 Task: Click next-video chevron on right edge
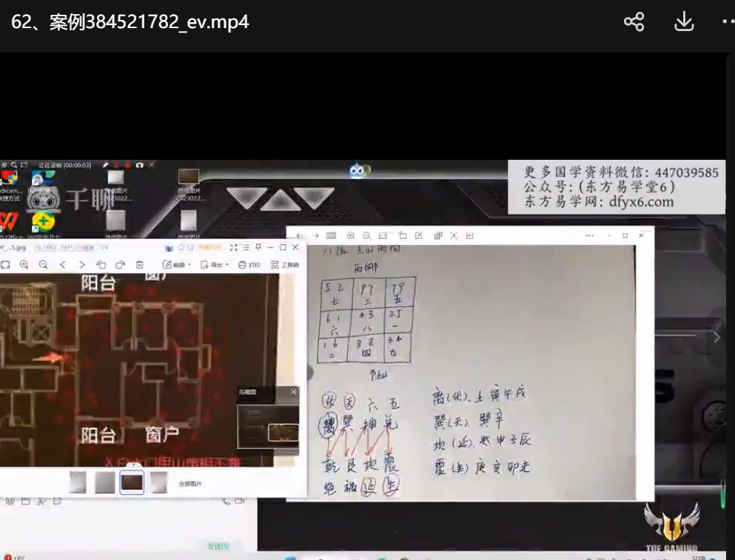tap(716, 337)
